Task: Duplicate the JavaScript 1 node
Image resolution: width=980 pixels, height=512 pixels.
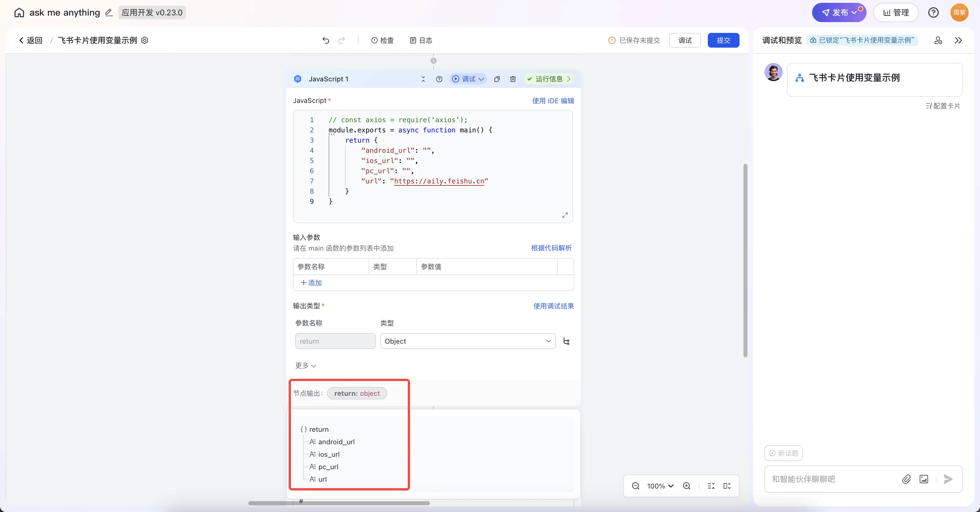Action: (497, 79)
